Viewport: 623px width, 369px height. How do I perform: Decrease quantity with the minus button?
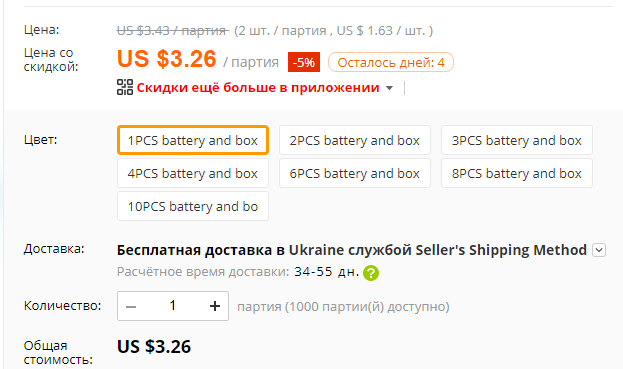point(131,306)
